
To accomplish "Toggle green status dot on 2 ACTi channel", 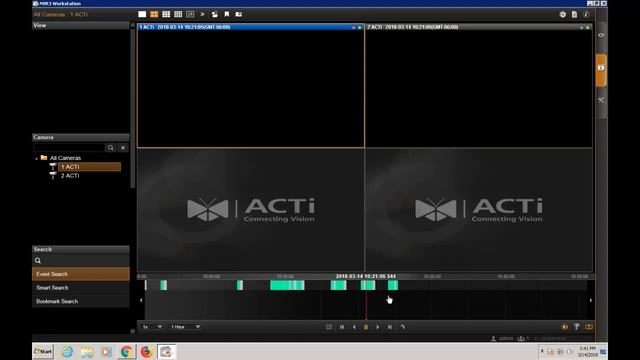I will click(x=588, y=27).
